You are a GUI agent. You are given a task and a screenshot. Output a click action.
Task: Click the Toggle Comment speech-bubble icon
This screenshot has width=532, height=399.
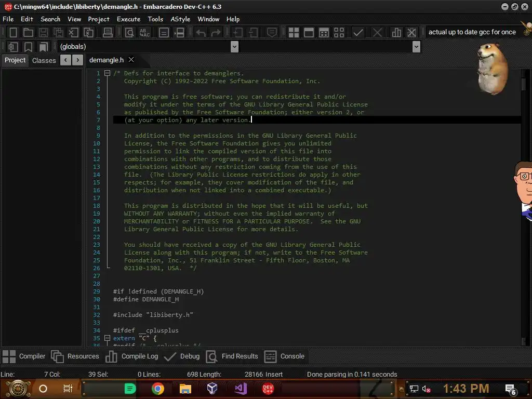(272, 33)
